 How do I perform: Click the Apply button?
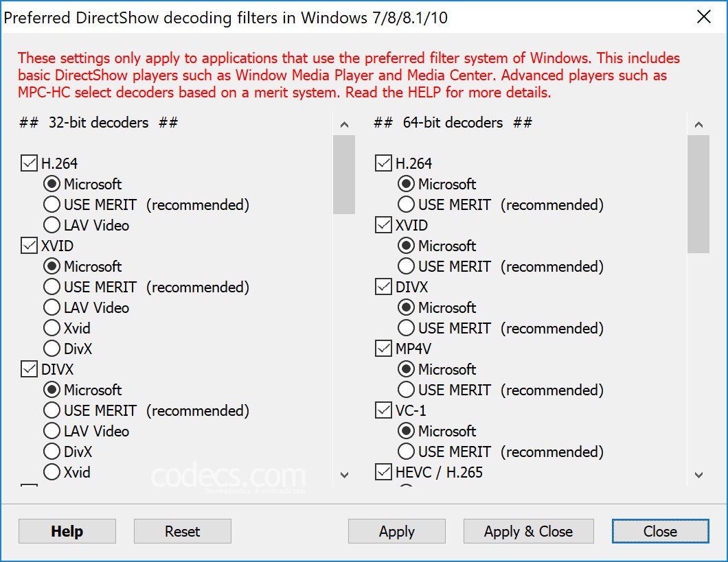tap(396, 530)
